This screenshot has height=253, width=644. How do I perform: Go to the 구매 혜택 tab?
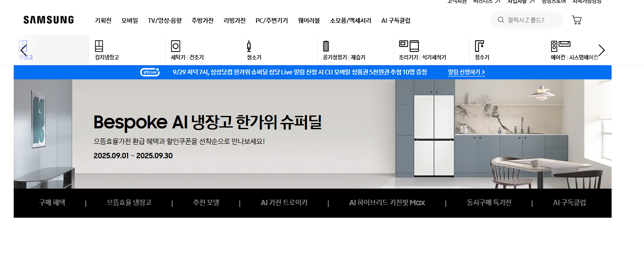point(52,203)
